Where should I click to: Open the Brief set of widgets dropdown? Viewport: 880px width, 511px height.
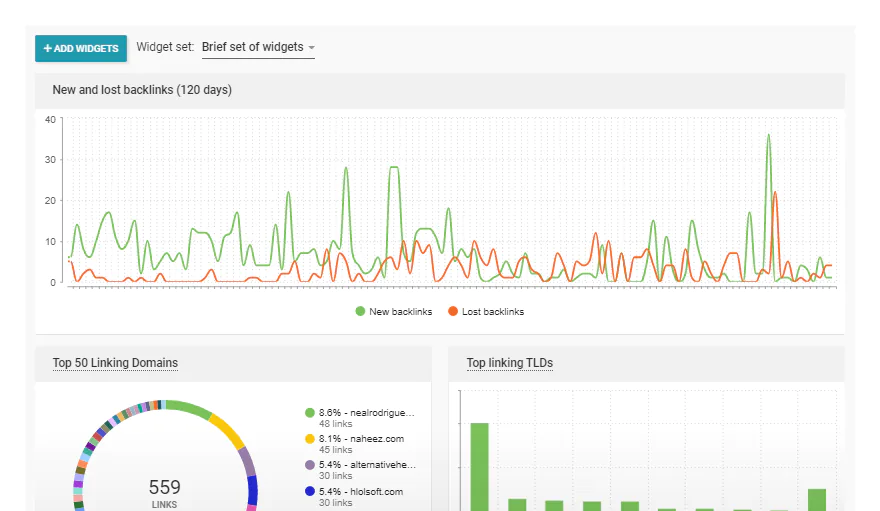pyautogui.click(x=258, y=47)
